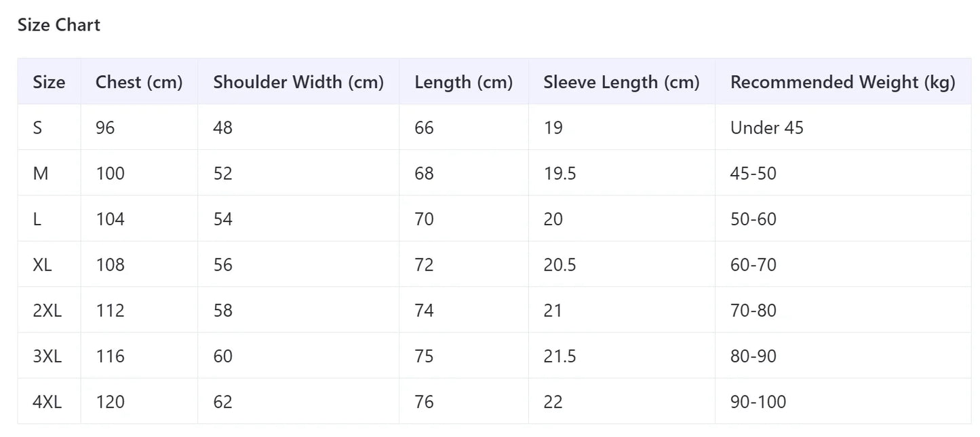Select the 2XL size row label
The width and height of the screenshot is (980, 437).
coord(47,310)
